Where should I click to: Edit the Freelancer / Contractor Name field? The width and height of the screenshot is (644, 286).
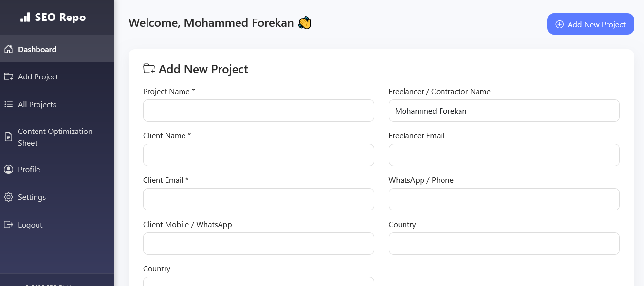tap(504, 111)
